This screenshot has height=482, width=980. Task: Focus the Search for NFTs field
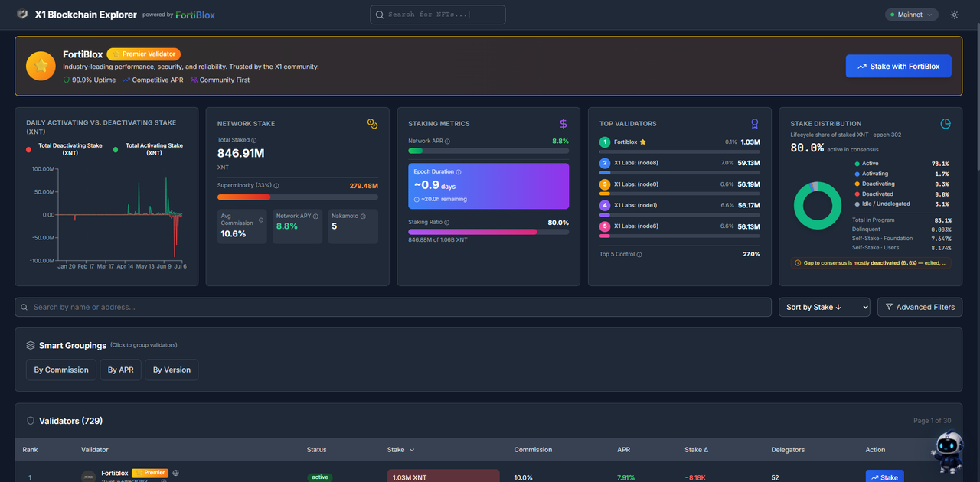point(438,15)
